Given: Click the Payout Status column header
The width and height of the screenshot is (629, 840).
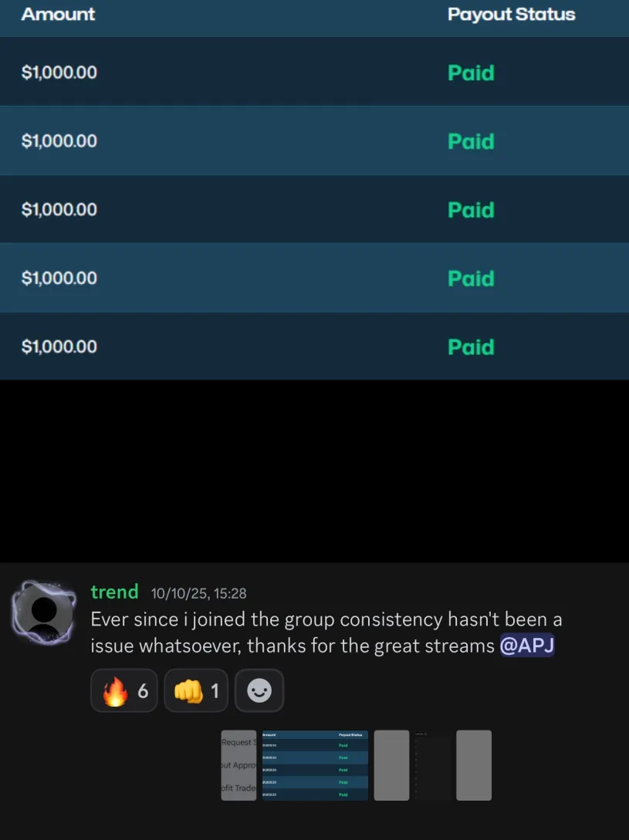Looking at the screenshot, I should click(x=511, y=14).
